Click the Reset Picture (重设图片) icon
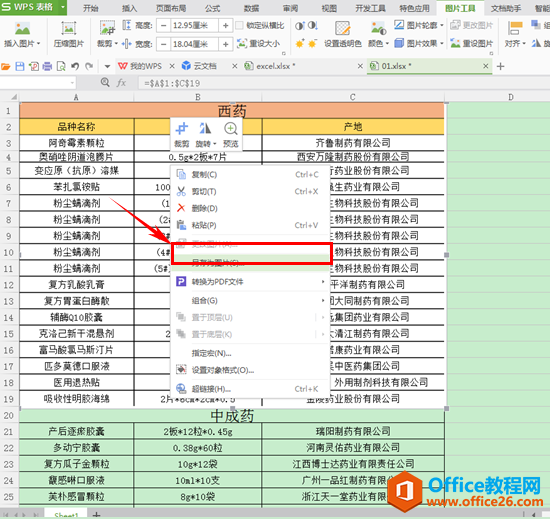This screenshot has width=550, height=519. click(x=455, y=43)
